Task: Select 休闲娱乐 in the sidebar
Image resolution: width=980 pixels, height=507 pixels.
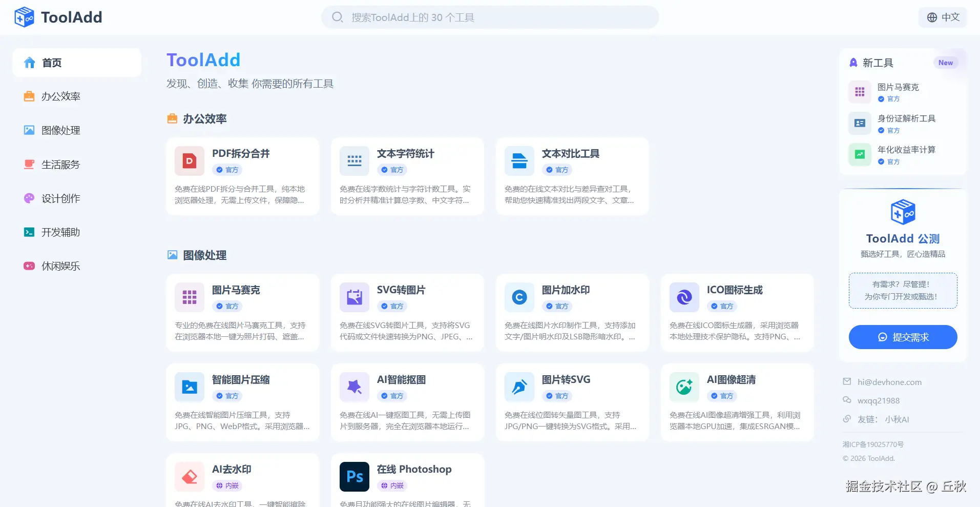Action: click(x=77, y=266)
